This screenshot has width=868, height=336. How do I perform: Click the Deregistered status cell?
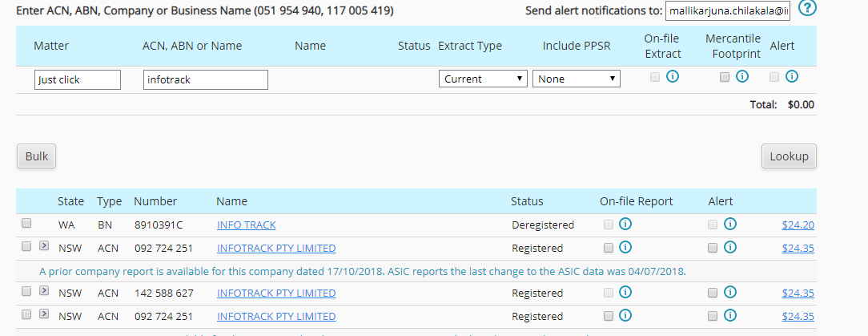click(x=543, y=225)
